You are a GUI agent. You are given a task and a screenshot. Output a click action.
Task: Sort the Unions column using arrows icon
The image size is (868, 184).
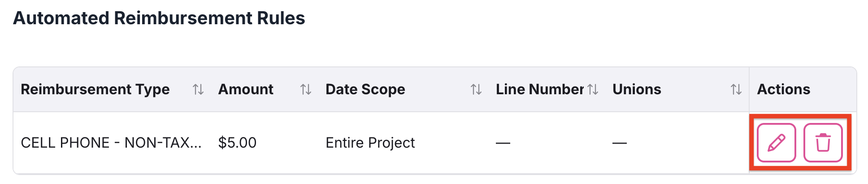point(736,89)
